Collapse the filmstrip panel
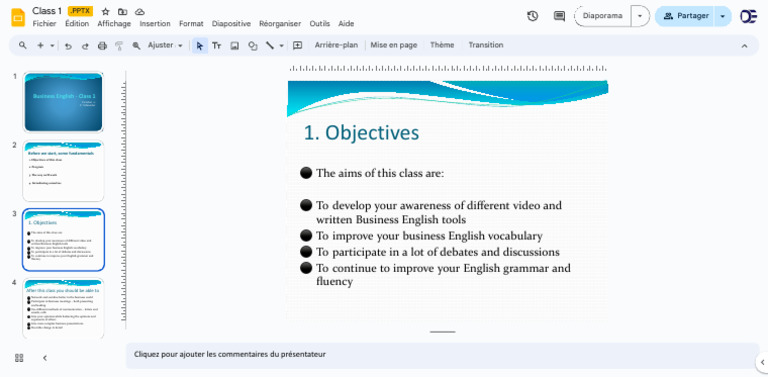The width and height of the screenshot is (768, 377). 45,358
